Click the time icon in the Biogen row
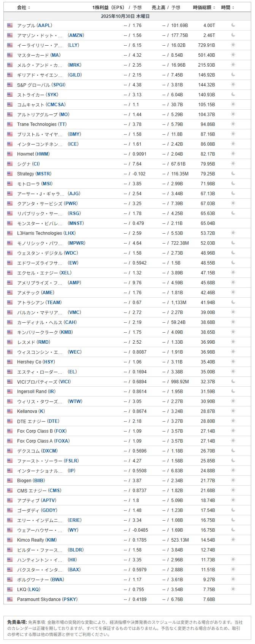This screenshot has width=255, height=644. [x=233, y=481]
